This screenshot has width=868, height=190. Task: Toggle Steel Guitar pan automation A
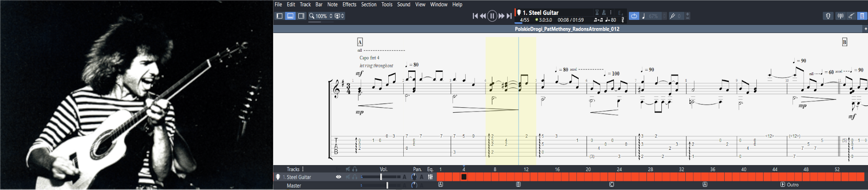point(421,177)
